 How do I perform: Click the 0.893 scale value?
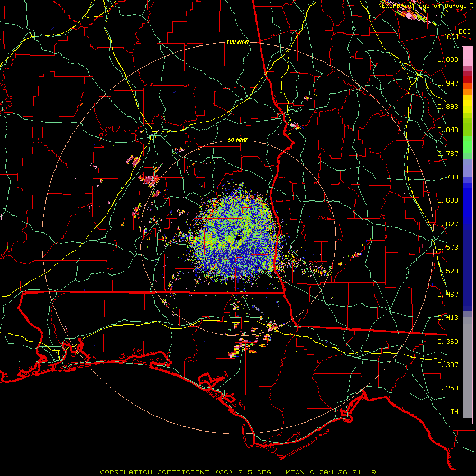pos(448,106)
